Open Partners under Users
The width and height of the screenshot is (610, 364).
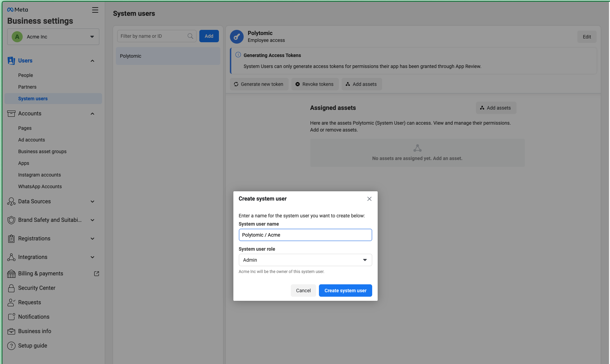[x=27, y=87]
